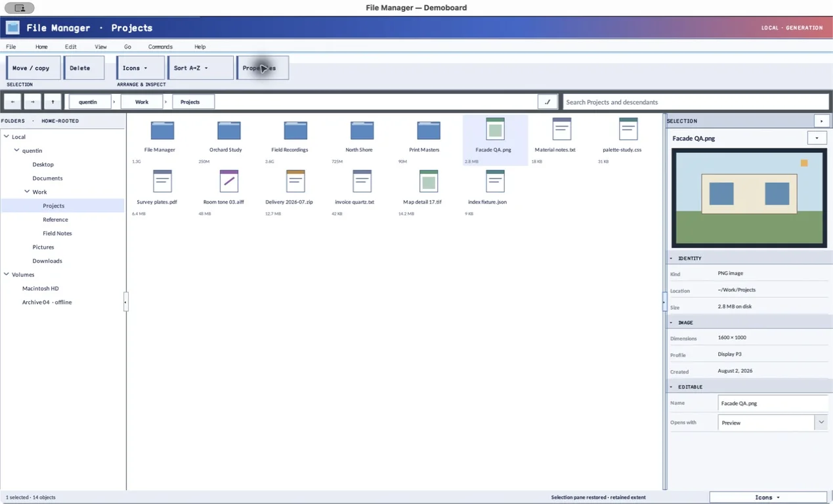The height and width of the screenshot is (504, 833).
Task: Select the Print Masters folder icon
Action: 429,130
